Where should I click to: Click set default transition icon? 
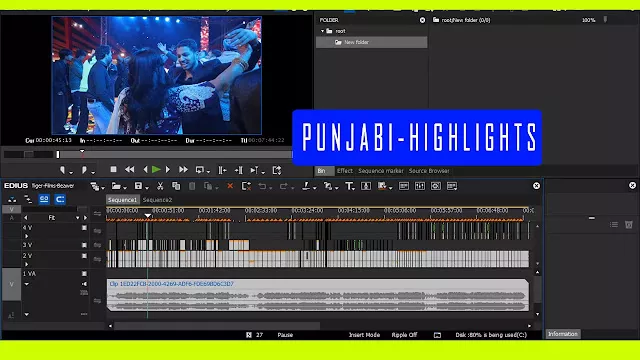click(x=328, y=186)
